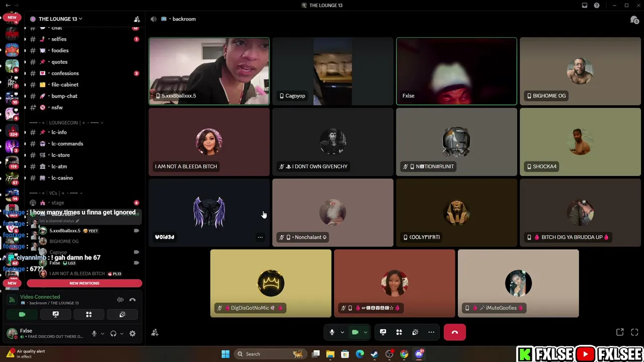Screen dimensions: 644x362
Task: Toggle camera in the Video Connected panel
Action: (22, 314)
